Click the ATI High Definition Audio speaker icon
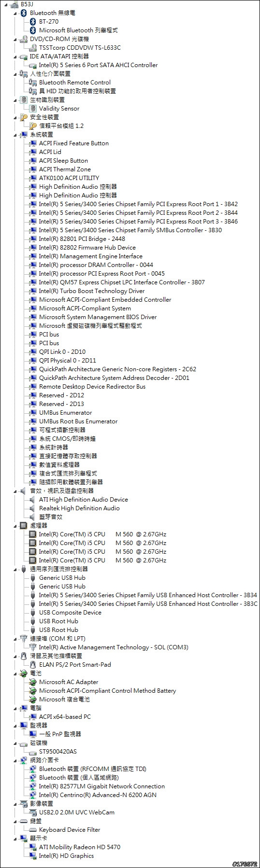The height and width of the screenshot is (868, 260). coord(33,500)
